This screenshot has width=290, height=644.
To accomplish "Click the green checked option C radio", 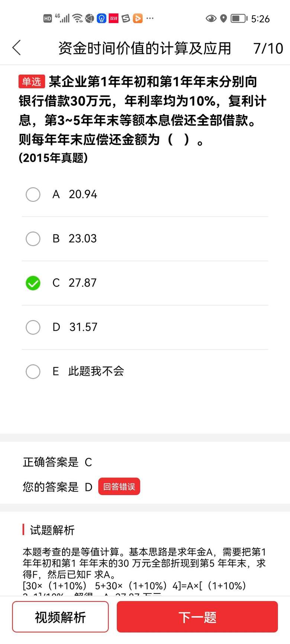I will [33, 283].
